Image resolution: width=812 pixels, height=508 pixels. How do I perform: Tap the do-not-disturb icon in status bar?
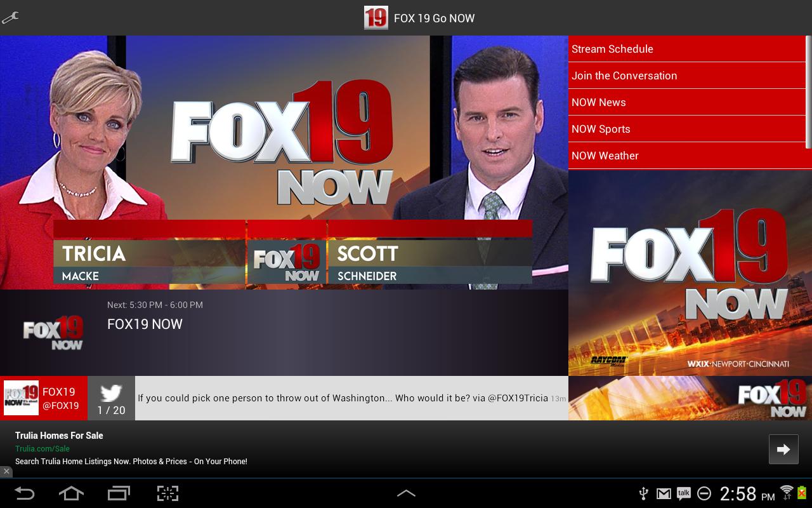(x=704, y=493)
